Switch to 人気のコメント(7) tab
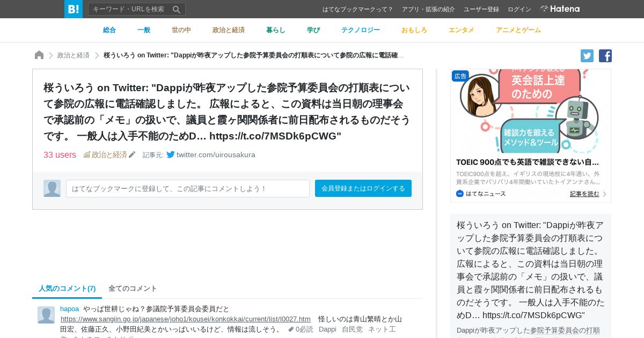 67,289
